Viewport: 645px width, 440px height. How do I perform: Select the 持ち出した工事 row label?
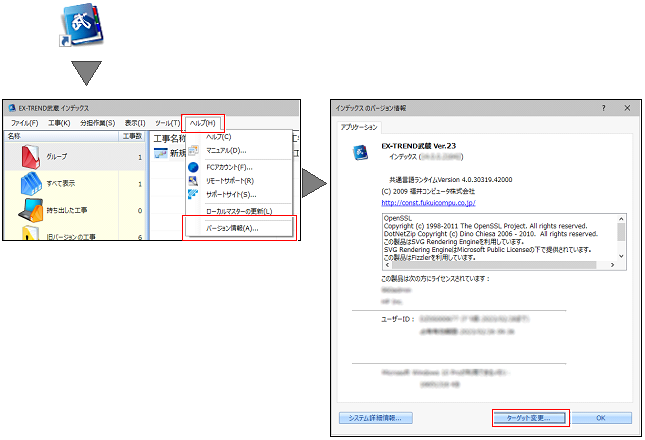pyautogui.click(x=67, y=210)
